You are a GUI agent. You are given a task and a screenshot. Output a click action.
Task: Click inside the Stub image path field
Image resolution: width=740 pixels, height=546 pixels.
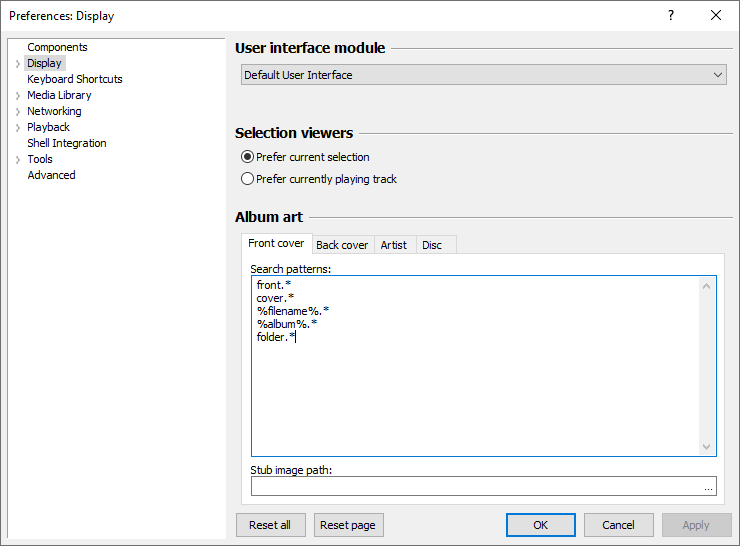pyautogui.click(x=475, y=487)
